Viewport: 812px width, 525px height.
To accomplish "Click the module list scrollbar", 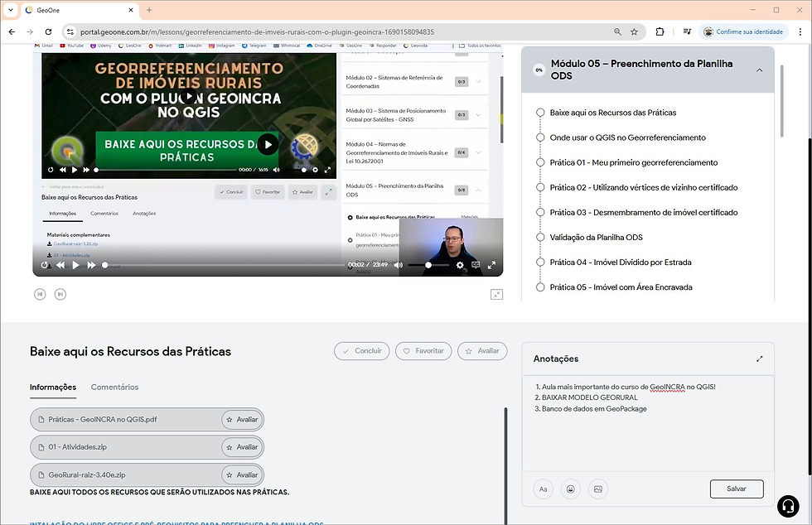I will pyautogui.click(x=781, y=101).
